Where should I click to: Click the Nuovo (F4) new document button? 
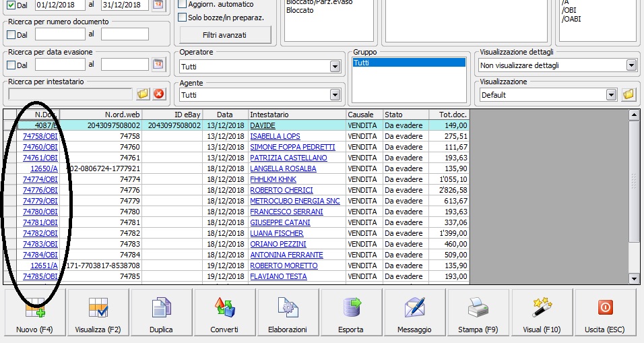pos(36,313)
